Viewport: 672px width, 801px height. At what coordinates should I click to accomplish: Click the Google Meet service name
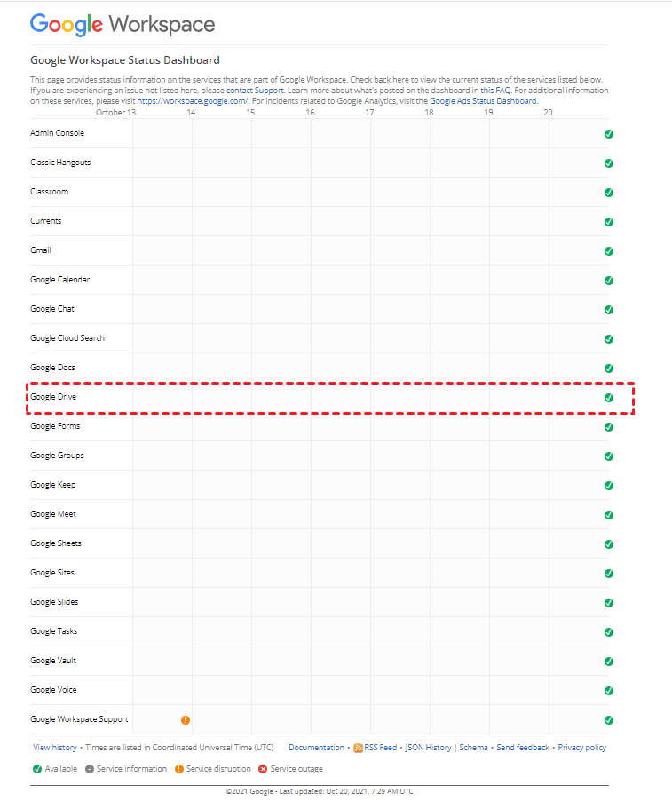tap(53, 514)
